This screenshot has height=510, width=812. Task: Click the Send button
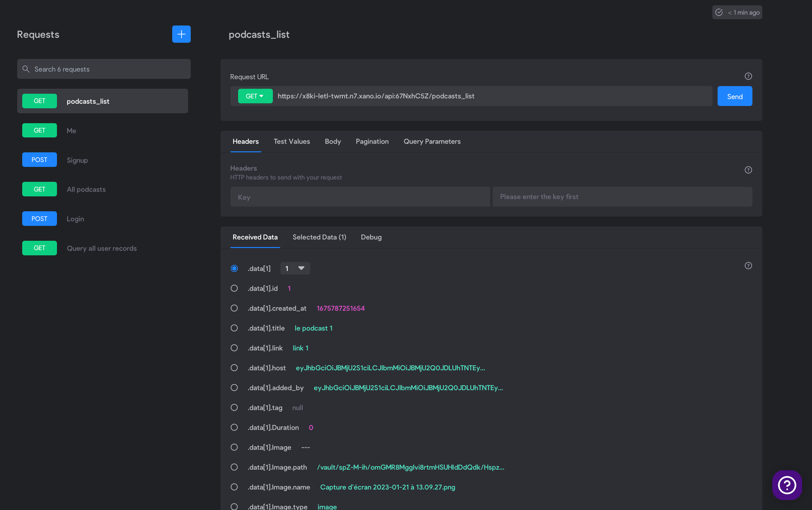tap(735, 96)
